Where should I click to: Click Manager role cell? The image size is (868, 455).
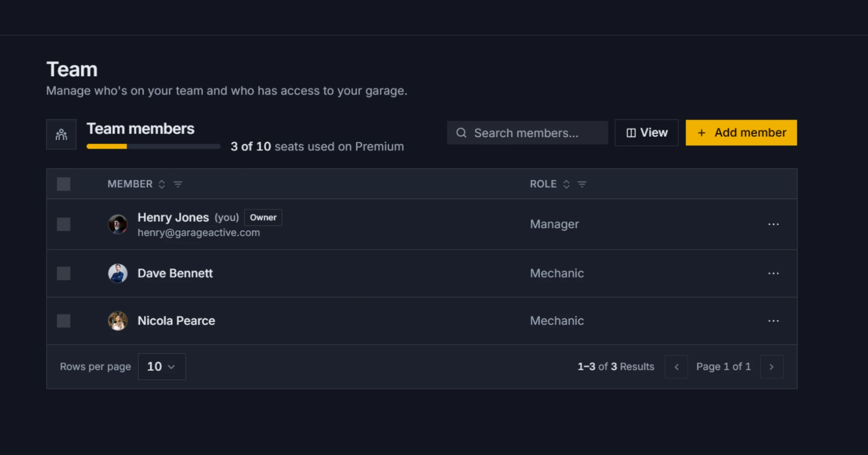pyautogui.click(x=554, y=224)
